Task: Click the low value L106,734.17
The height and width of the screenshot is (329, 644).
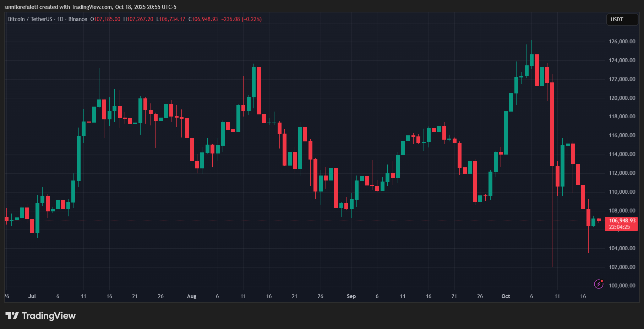Action: coord(171,19)
